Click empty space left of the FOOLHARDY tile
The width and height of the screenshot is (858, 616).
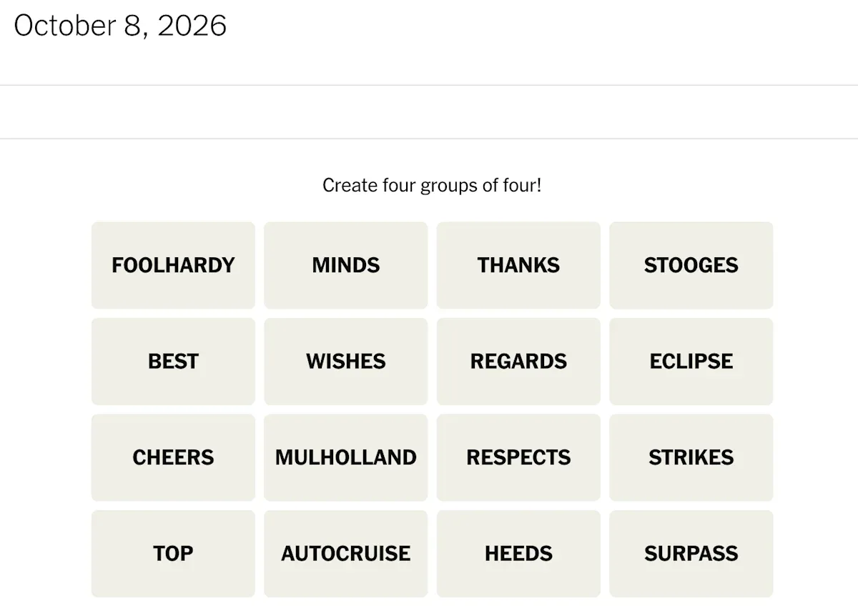click(46, 265)
